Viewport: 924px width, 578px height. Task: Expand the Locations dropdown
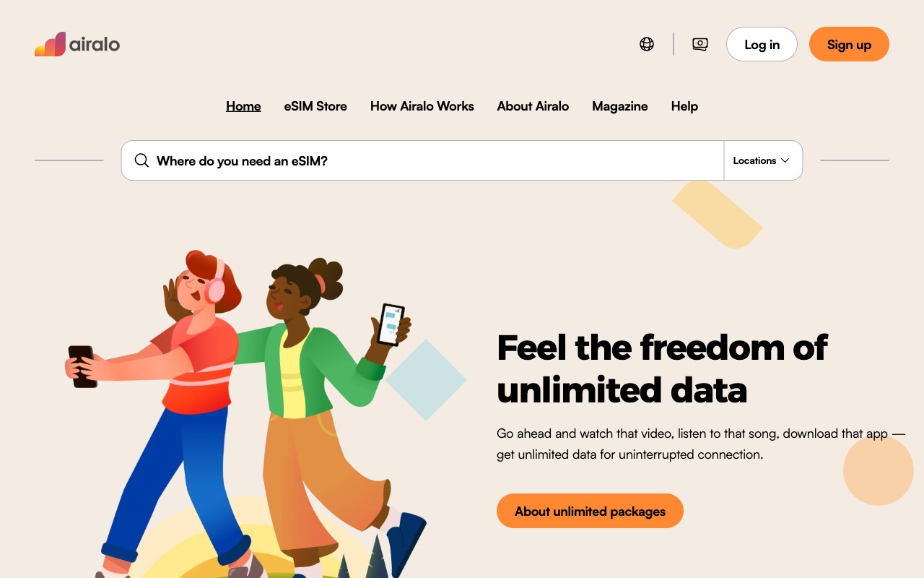pos(762,160)
